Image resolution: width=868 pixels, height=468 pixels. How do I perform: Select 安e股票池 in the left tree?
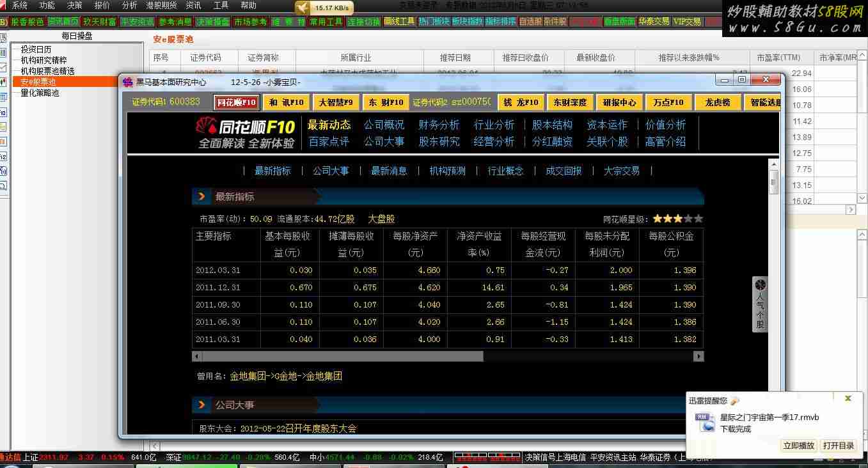coord(38,82)
